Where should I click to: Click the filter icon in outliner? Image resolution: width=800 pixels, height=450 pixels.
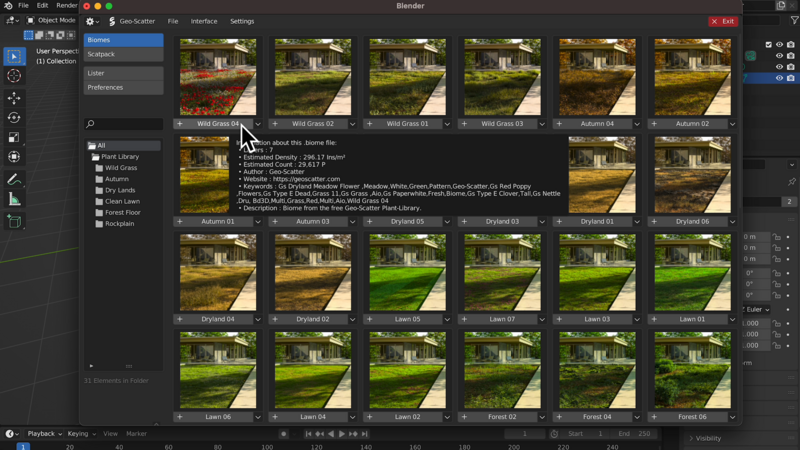coord(794,20)
